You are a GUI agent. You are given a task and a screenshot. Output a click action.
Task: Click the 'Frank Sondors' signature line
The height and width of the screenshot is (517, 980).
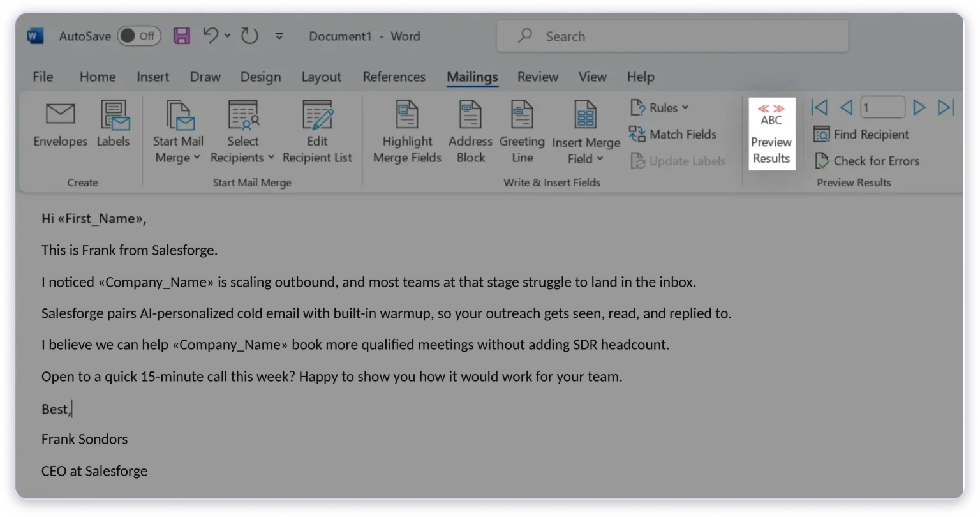pos(84,439)
